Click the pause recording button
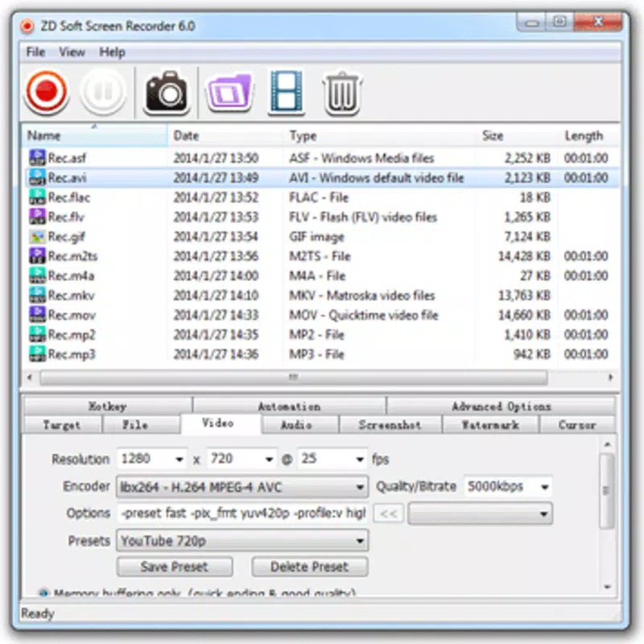 click(x=103, y=91)
